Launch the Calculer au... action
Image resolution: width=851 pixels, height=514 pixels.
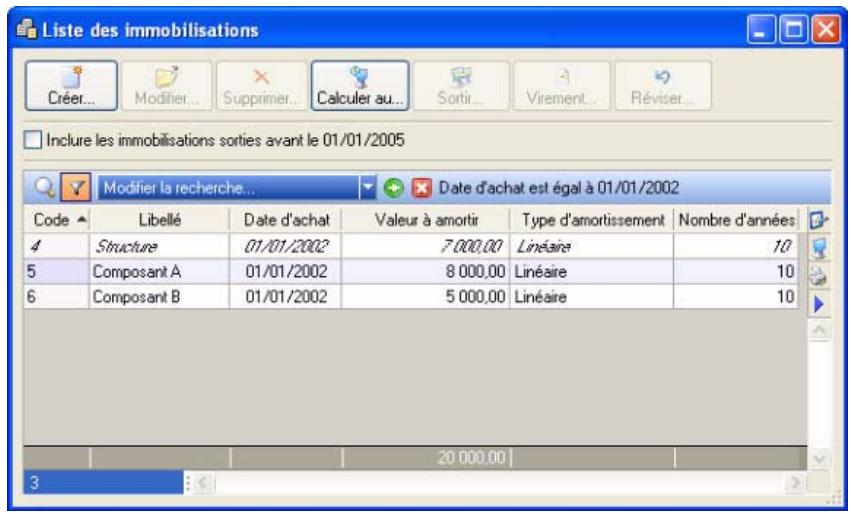360,86
